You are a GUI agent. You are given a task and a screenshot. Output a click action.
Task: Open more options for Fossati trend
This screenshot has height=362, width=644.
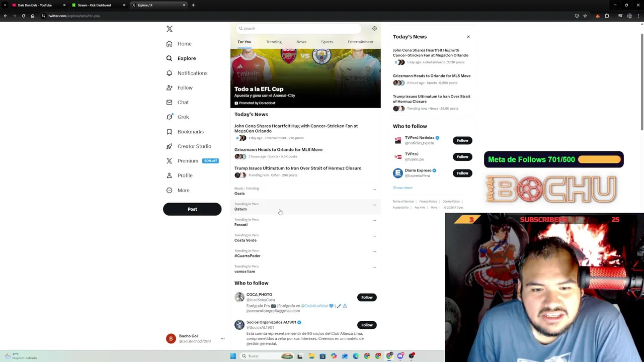(x=374, y=221)
